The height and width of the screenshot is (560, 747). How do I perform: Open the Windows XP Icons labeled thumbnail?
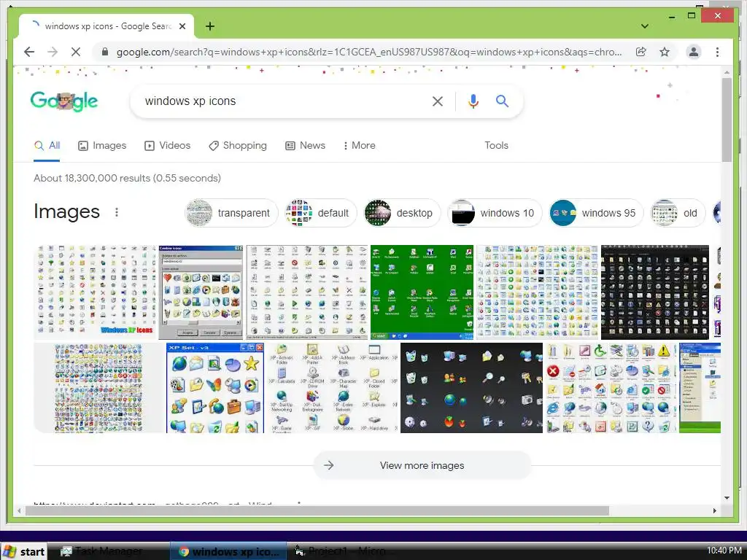point(96,292)
